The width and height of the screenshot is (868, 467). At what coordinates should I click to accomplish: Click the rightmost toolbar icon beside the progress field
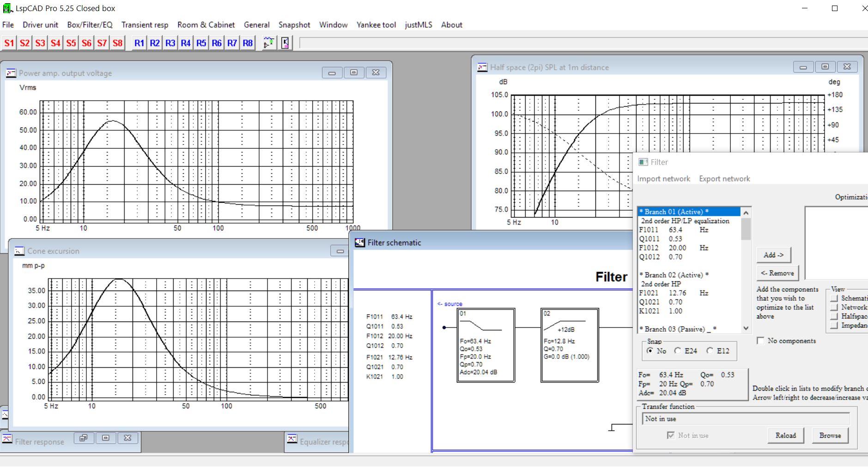(285, 43)
